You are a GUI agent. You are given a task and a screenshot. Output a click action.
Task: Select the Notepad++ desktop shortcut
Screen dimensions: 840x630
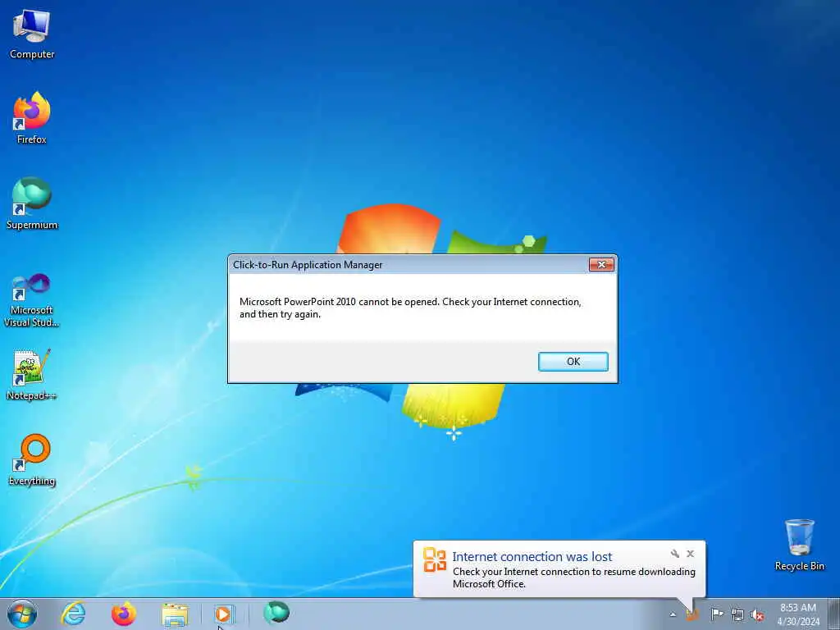32,374
